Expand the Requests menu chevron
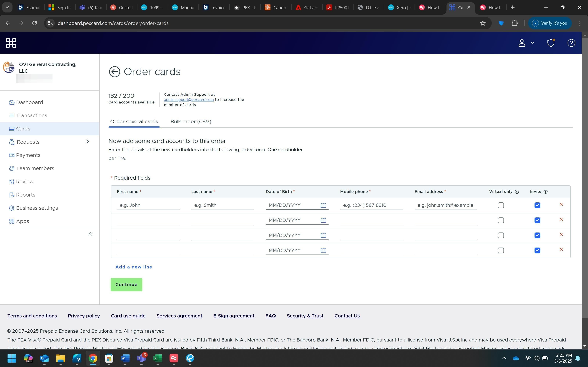Image resolution: width=588 pixels, height=367 pixels. pyautogui.click(x=88, y=141)
